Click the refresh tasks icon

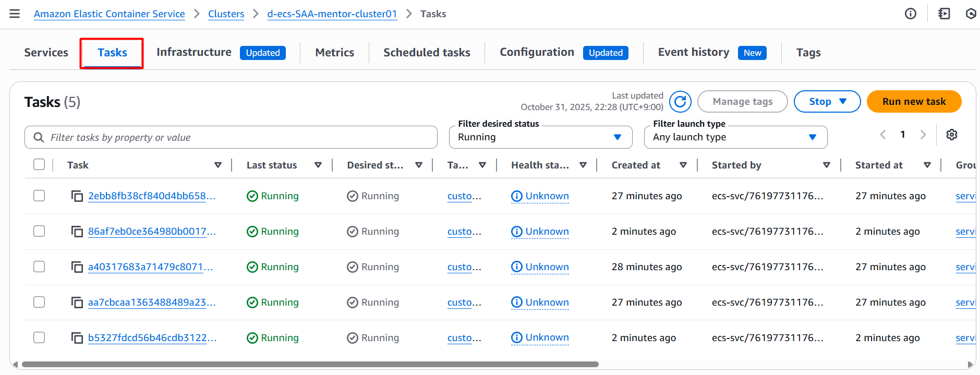680,102
